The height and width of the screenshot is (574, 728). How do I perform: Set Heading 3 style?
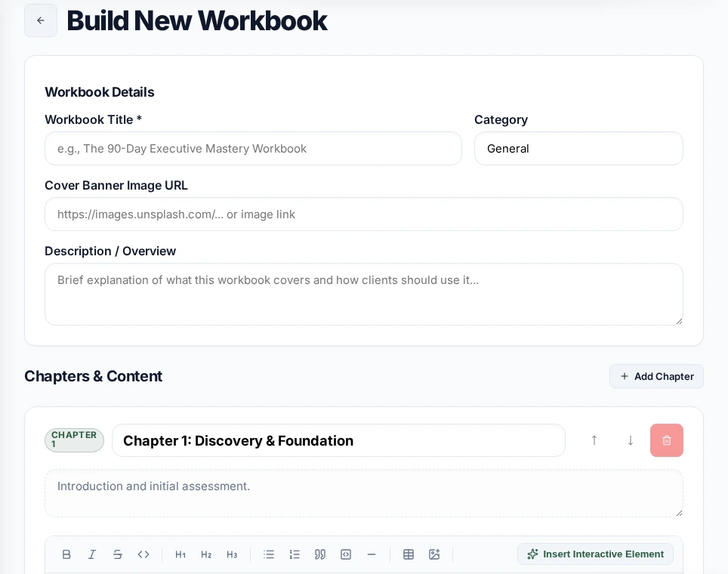232,554
